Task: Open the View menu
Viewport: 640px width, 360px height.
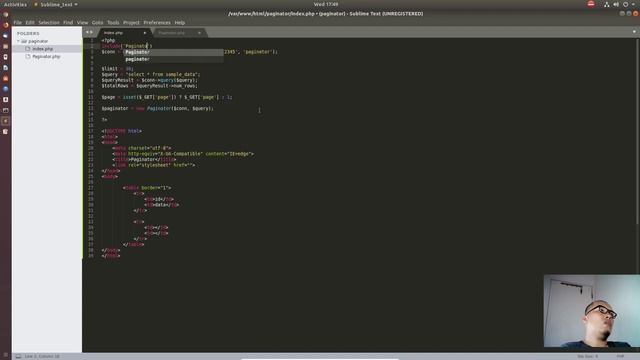Action: (x=82, y=22)
